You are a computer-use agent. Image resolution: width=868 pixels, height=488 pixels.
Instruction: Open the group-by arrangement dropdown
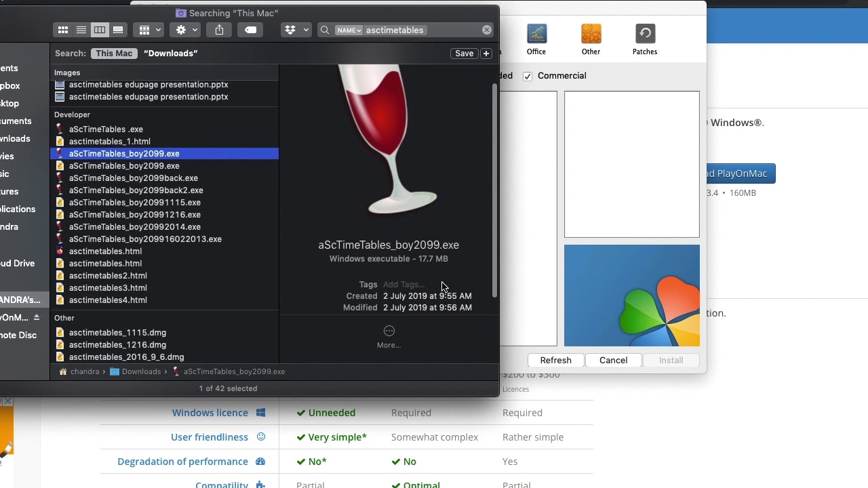(x=150, y=30)
